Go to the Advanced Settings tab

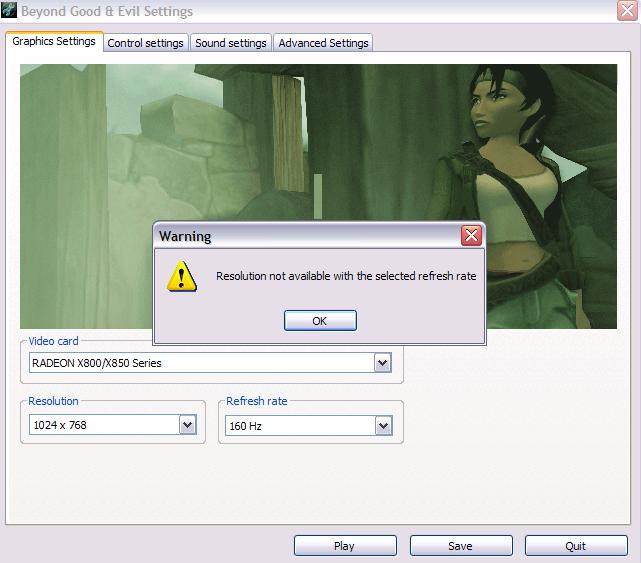point(323,43)
